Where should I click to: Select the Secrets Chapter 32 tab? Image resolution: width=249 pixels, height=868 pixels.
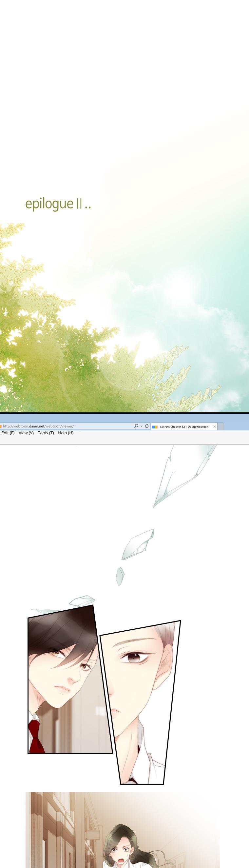tap(184, 426)
